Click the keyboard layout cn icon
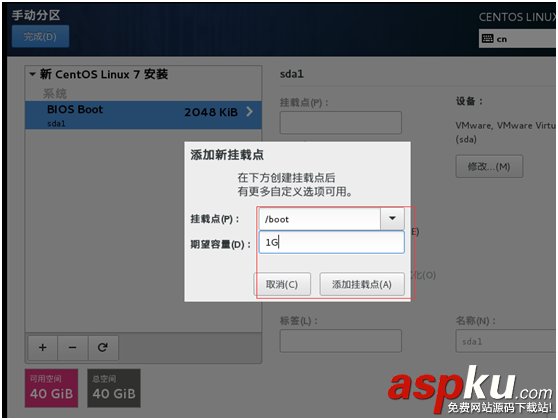Screen dimensions: 558x420 pos(487,38)
